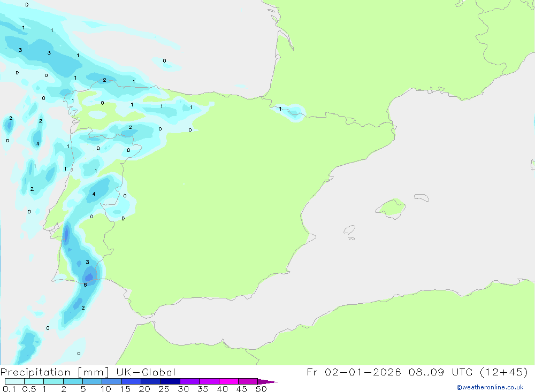
Task: Click the color scale swatch between 30 and 35
Action: (190, 381)
